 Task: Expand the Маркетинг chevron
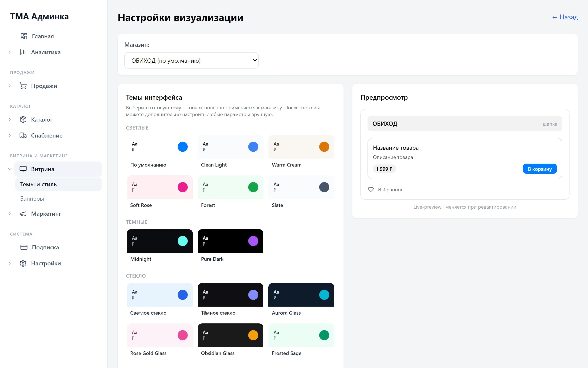point(9,214)
